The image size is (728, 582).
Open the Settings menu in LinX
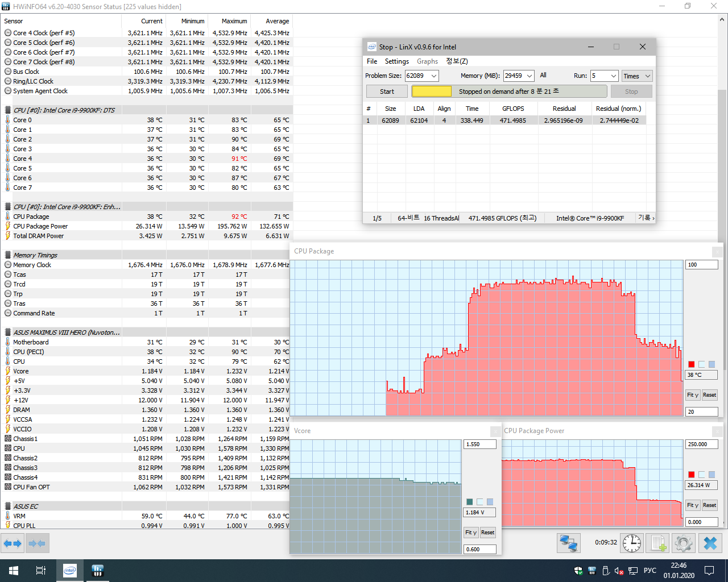[397, 61]
